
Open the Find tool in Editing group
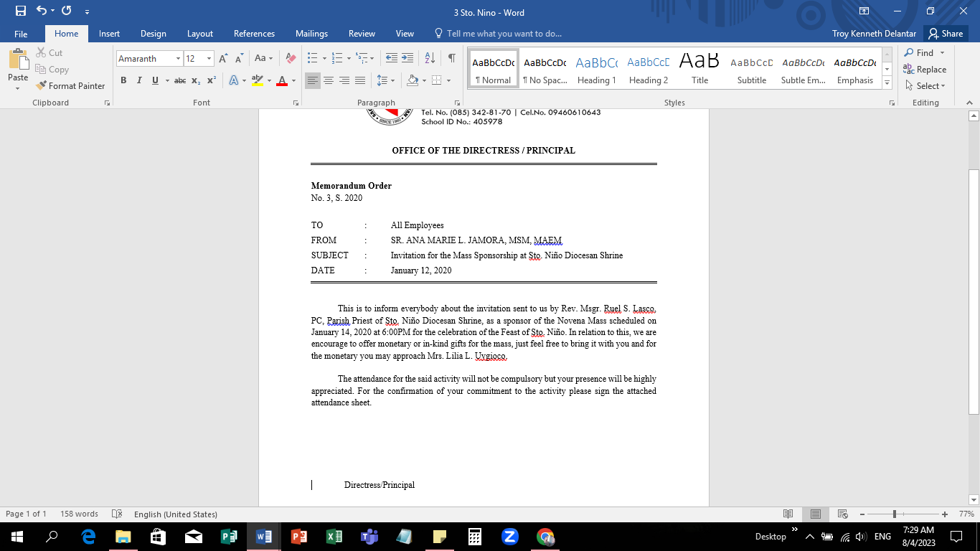coord(919,52)
